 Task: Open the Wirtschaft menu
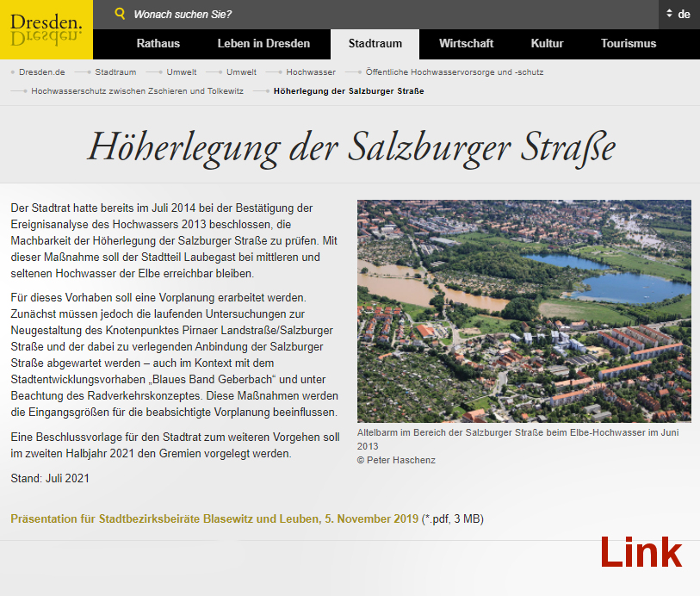pyautogui.click(x=466, y=43)
